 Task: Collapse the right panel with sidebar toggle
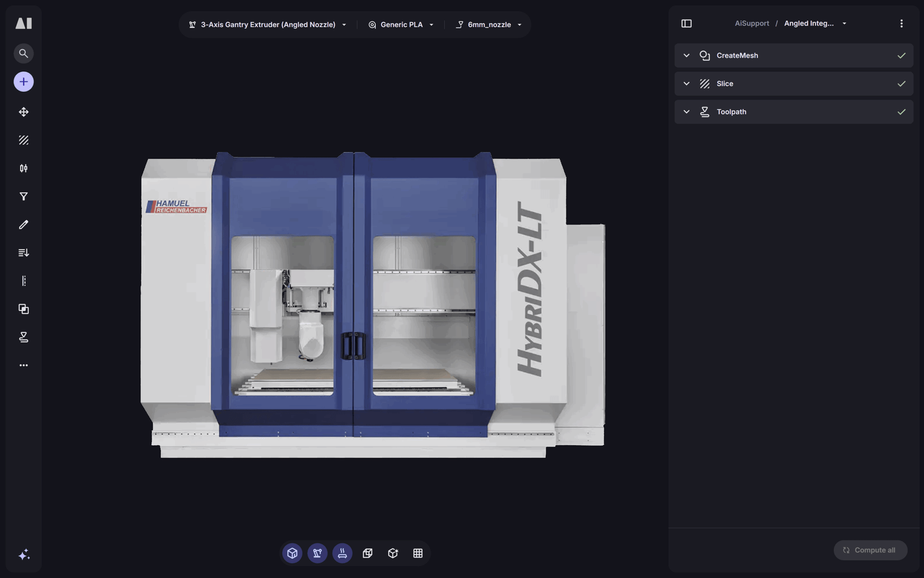click(x=687, y=23)
